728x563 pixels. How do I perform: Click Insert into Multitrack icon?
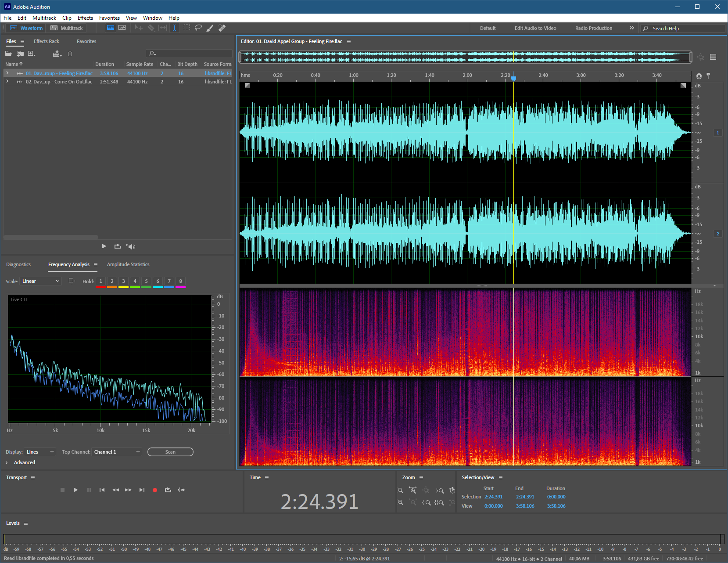(x=57, y=54)
